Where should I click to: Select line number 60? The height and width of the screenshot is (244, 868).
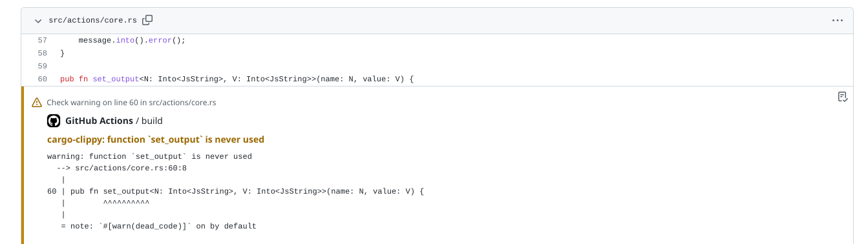pyautogui.click(x=42, y=79)
